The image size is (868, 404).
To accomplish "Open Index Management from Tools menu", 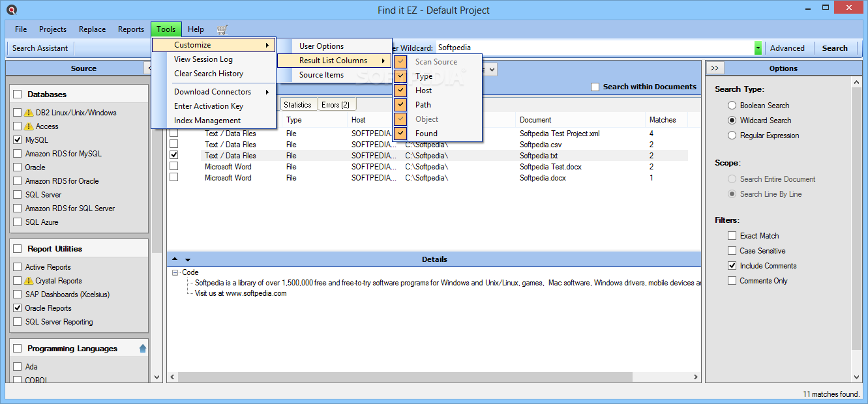I will (x=214, y=121).
